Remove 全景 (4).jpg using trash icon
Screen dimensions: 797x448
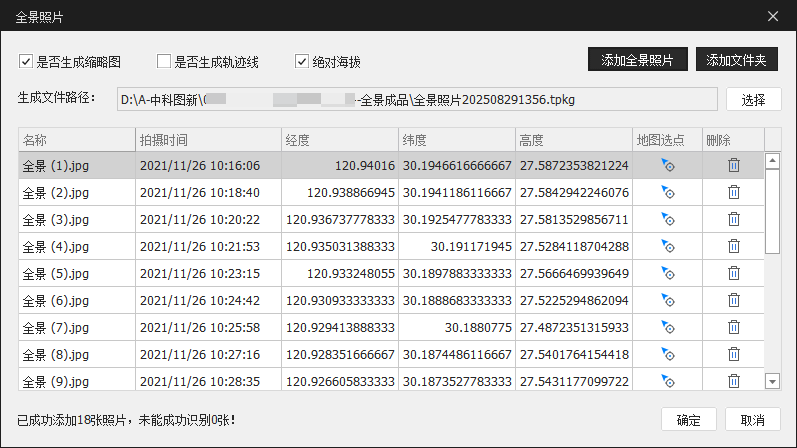click(x=733, y=247)
